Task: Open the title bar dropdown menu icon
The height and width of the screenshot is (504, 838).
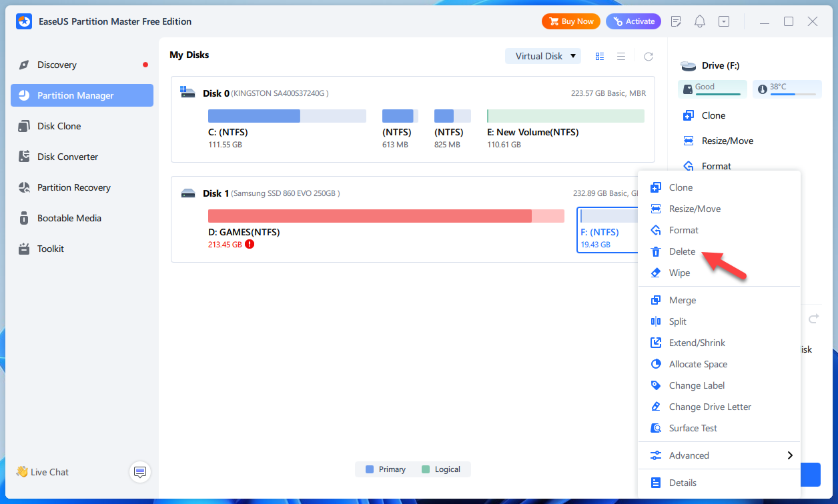Action: tap(724, 21)
